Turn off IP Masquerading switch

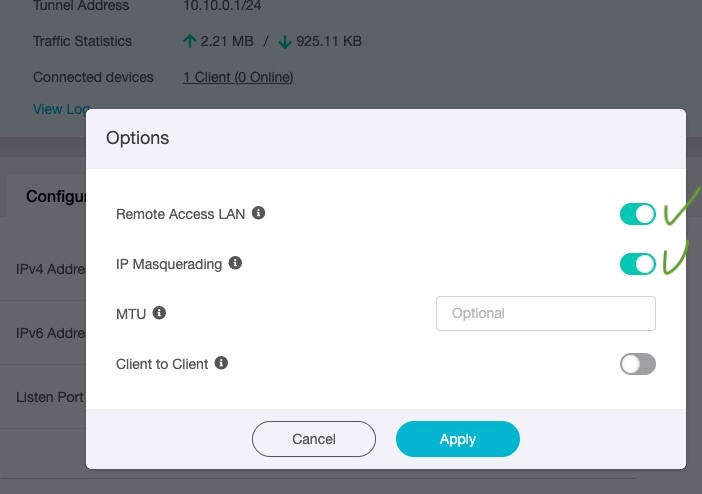click(638, 264)
